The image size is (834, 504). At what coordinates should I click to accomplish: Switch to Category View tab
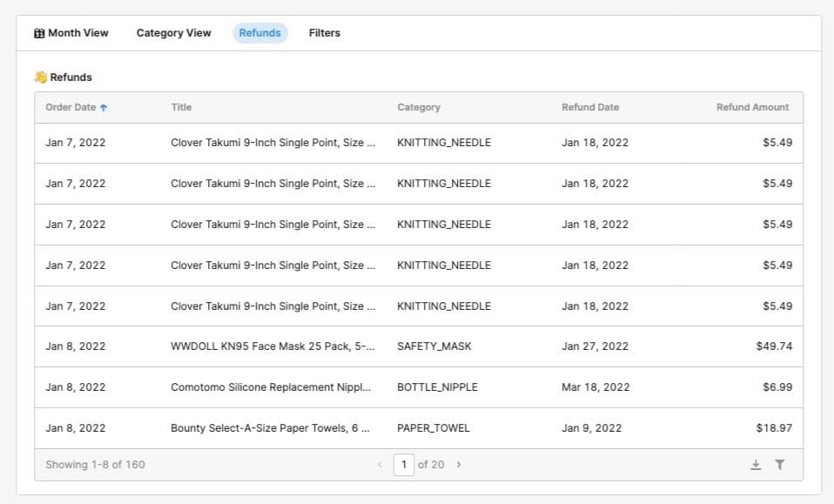(x=173, y=32)
